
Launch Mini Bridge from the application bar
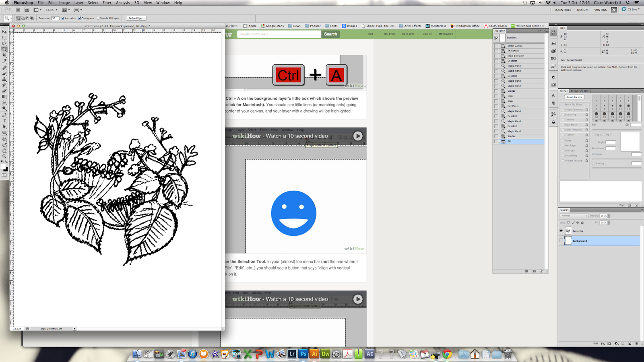tap(27, 10)
